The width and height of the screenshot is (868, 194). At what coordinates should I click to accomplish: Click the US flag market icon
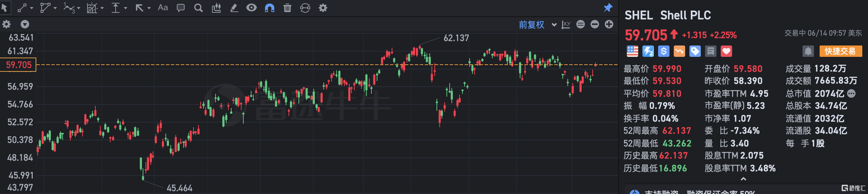coord(632,52)
